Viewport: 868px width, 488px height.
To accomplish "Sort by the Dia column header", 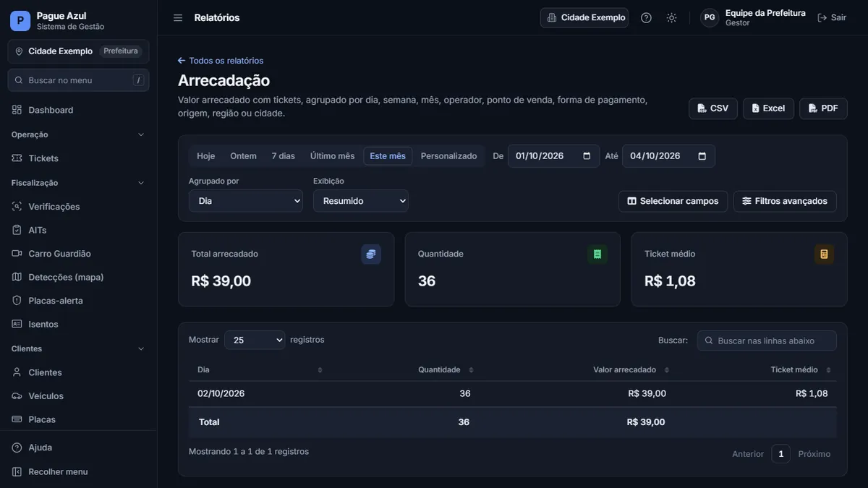I will [x=260, y=370].
